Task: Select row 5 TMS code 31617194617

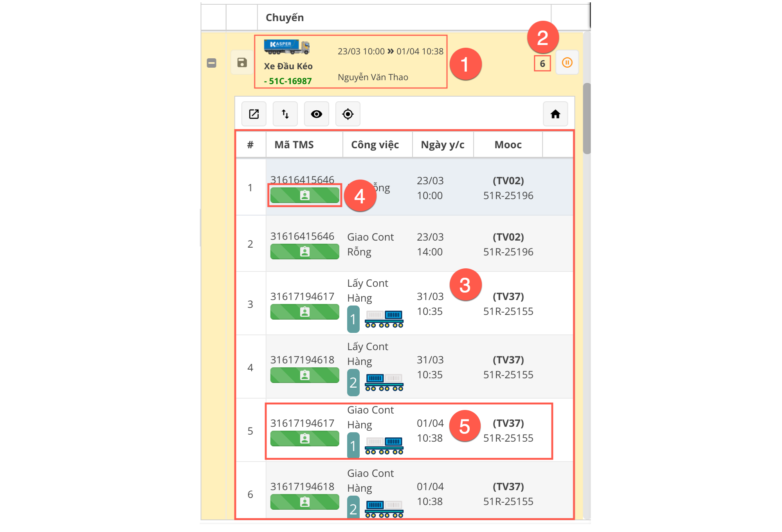Action: click(x=302, y=423)
